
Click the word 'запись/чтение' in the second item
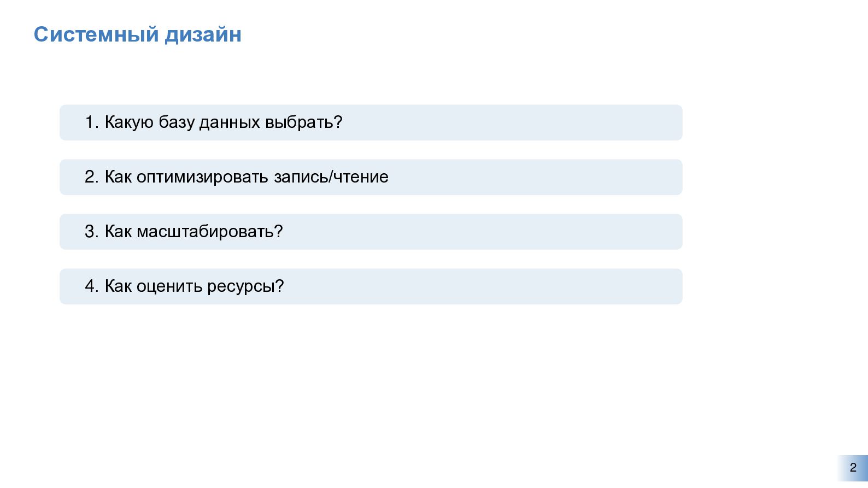pyautogui.click(x=331, y=177)
